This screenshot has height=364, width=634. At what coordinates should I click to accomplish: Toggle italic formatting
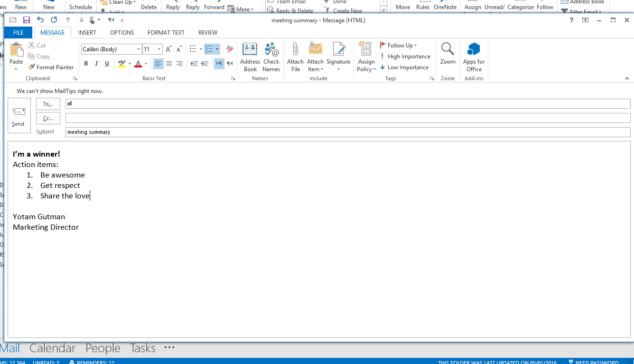tap(96, 64)
